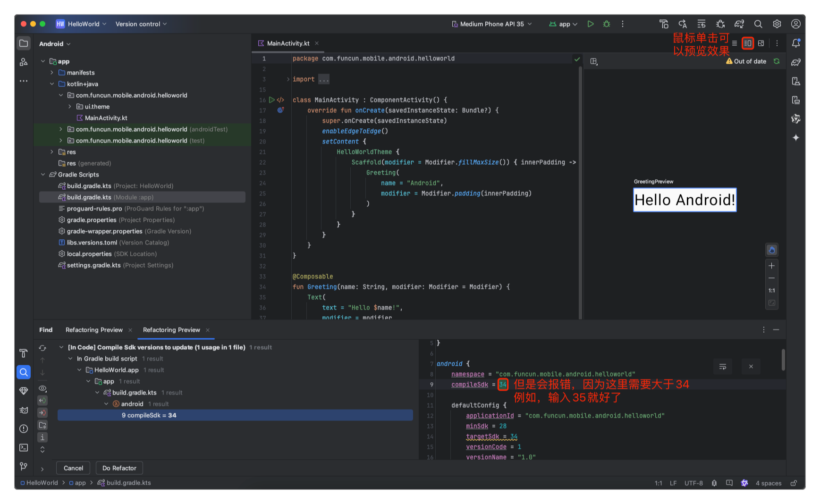Show more tool windows ellipsis icon
Image resolution: width=820 pixels, height=504 pixels.
click(24, 81)
